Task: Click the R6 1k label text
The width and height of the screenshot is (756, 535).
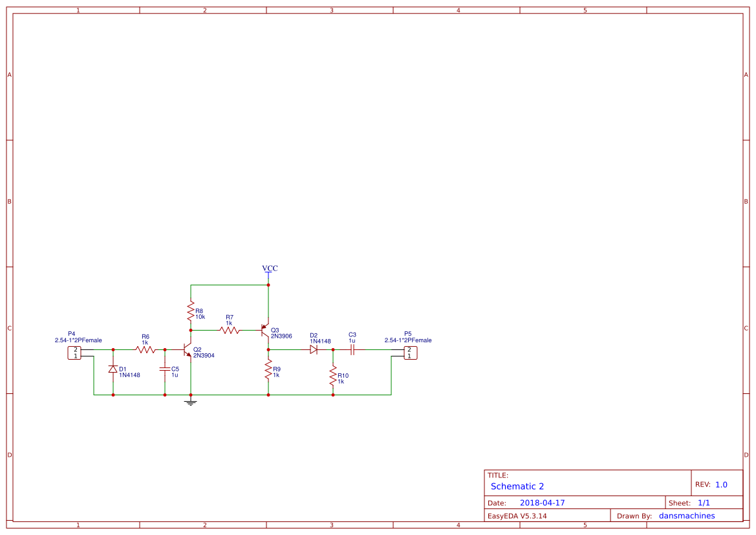Action: tap(146, 340)
